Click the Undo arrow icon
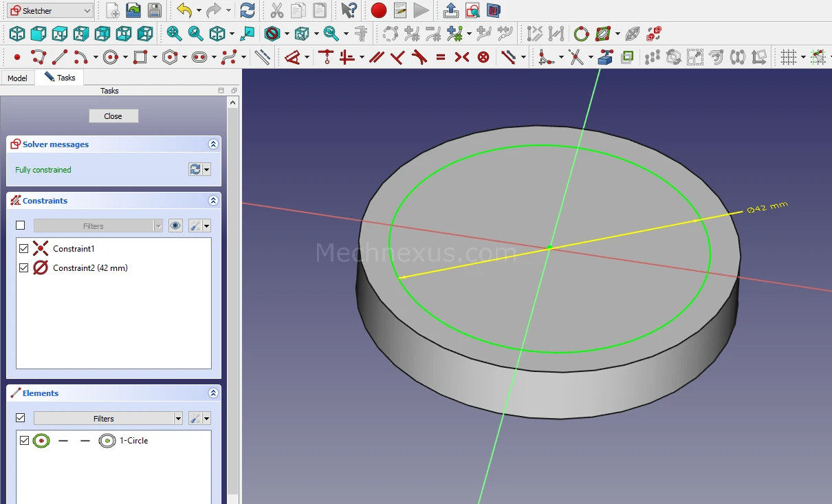This screenshot has height=504, width=832. (184, 10)
